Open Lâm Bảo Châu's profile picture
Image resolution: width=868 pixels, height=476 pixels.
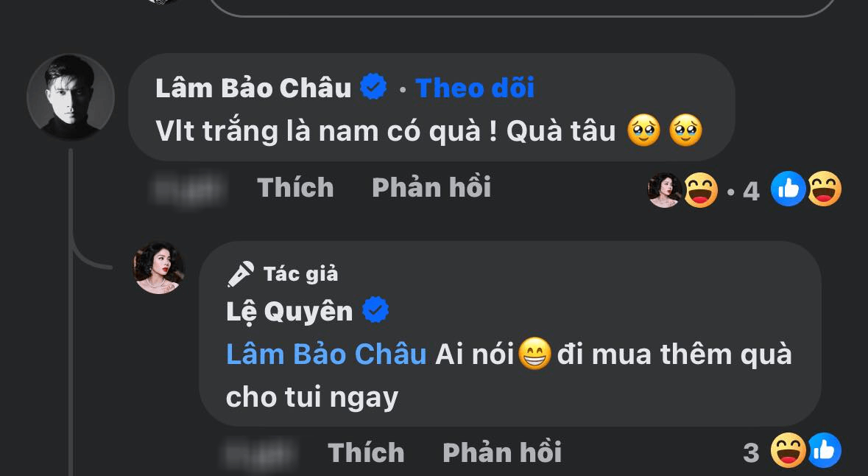click(71, 97)
